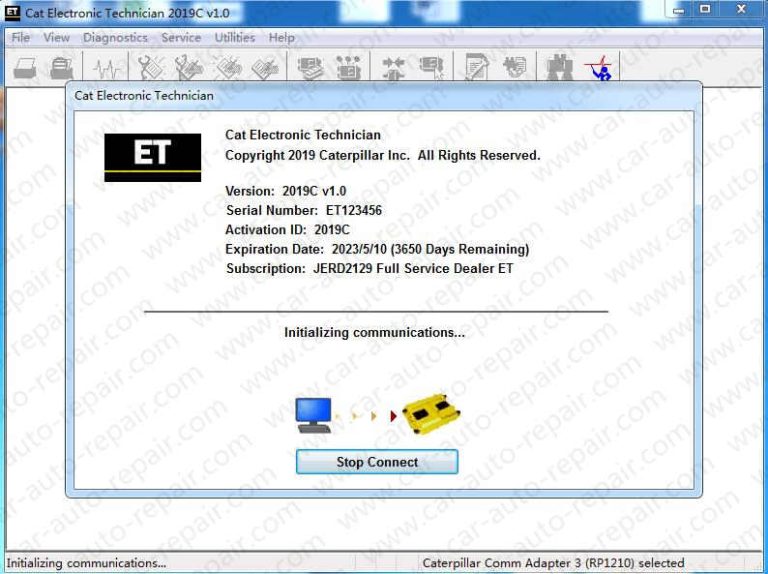The width and height of the screenshot is (768, 574).
Task: Minimize the Cat Electronic Technician window
Action: point(678,9)
